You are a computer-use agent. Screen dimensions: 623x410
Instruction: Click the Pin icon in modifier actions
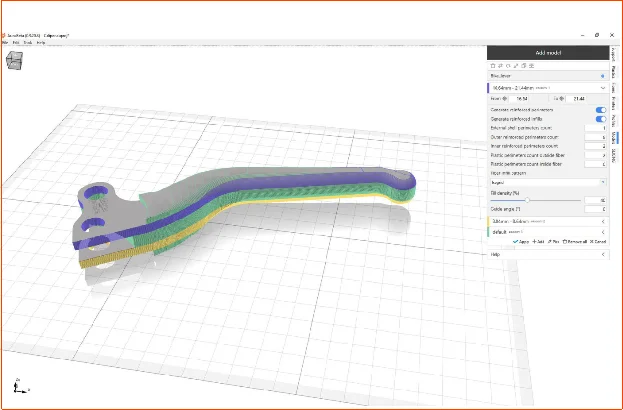tap(551, 241)
